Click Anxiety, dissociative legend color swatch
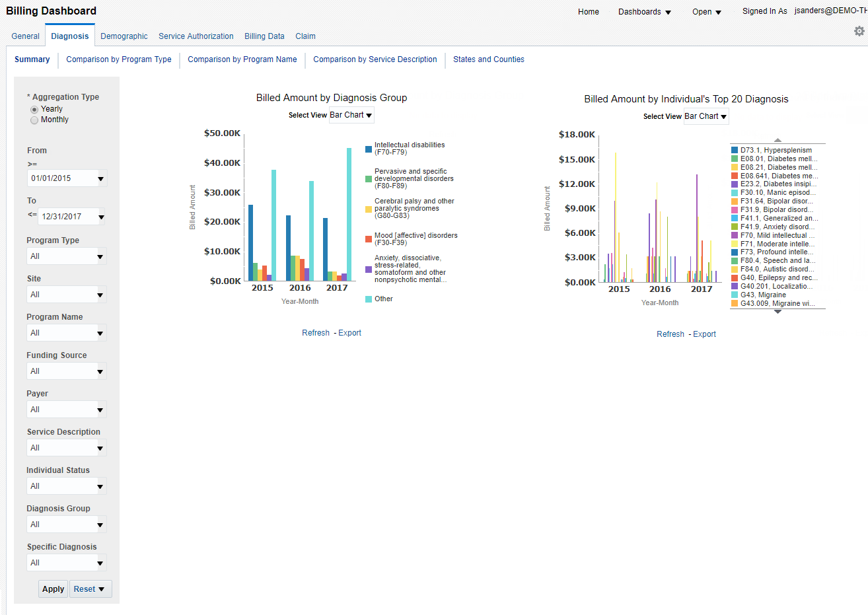868x615 pixels. pyautogui.click(x=369, y=270)
